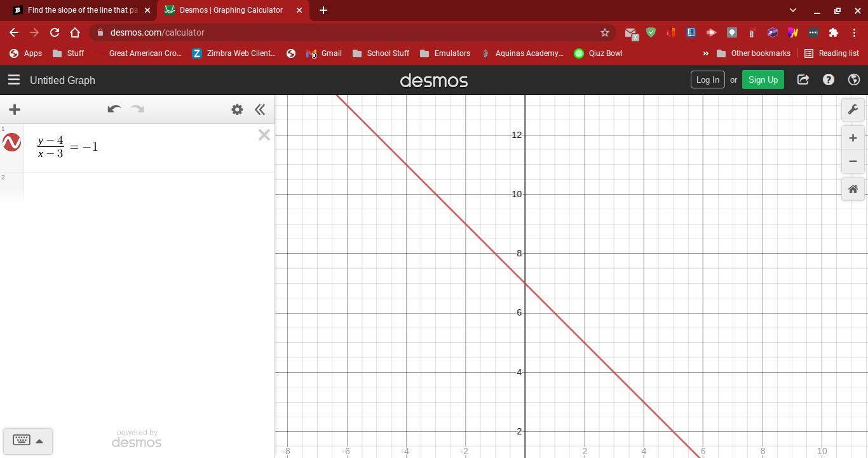Viewport: 868px width, 458px height.
Task: Reload the Desmos page
Action: pos(55,32)
